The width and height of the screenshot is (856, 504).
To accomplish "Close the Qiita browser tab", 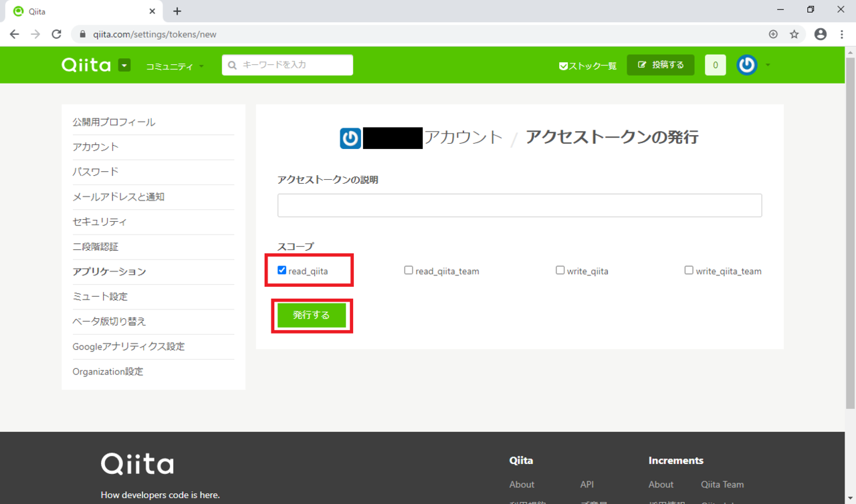I will pyautogui.click(x=152, y=11).
